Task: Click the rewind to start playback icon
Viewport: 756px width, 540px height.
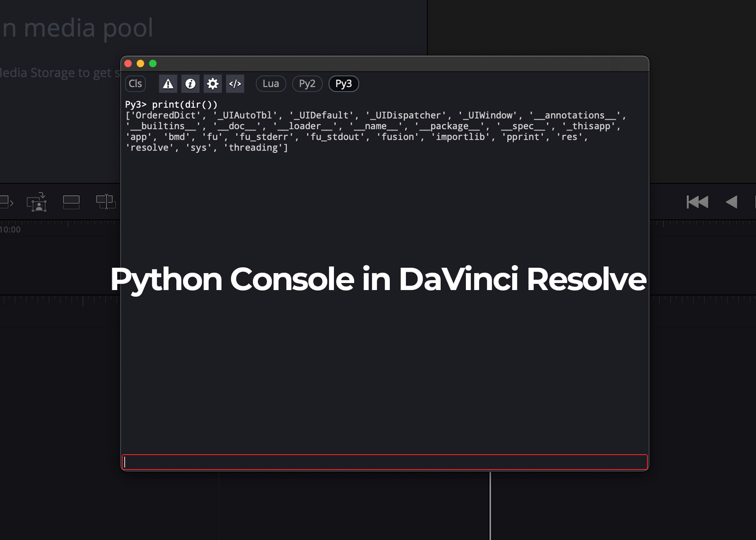Action: 697,202
